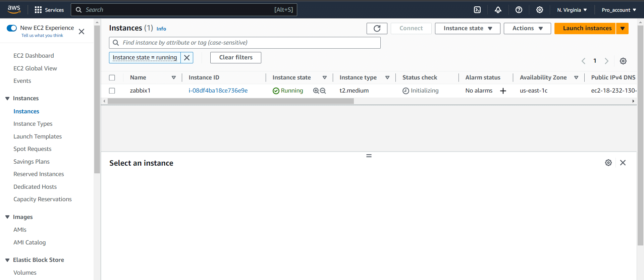Check the select-all instances checkbox

(x=112, y=78)
